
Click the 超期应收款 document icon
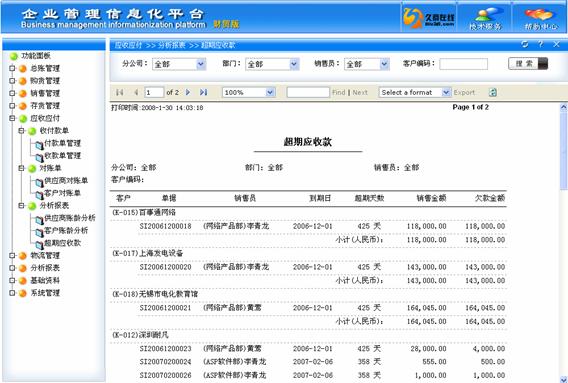(39, 245)
